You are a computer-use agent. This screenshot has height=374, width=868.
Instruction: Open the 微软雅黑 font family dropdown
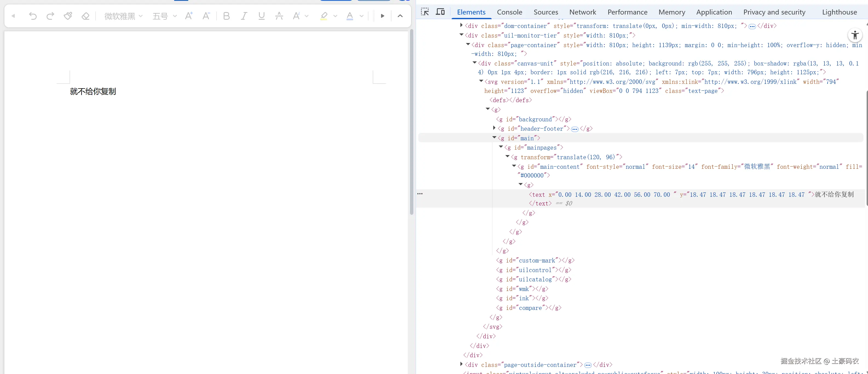[x=123, y=16]
